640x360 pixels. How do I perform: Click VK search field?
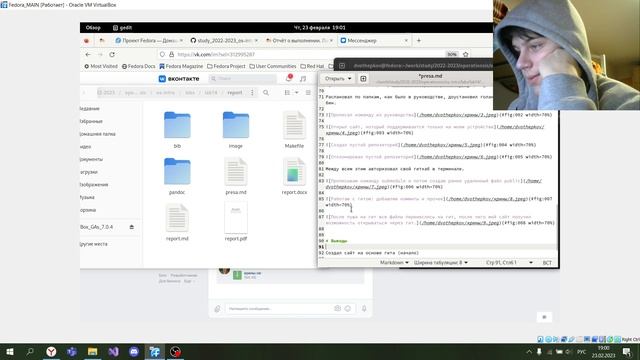[x=242, y=78]
